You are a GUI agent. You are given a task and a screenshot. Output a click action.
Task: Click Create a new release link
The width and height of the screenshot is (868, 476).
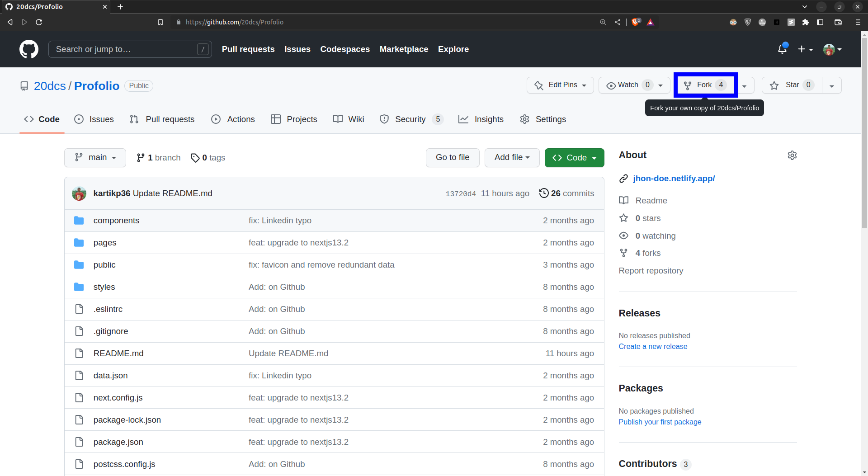point(653,346)
